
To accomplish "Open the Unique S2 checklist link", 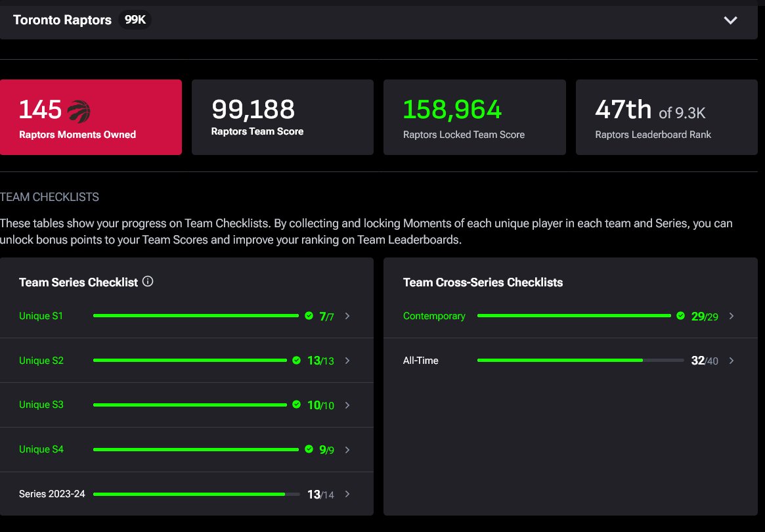I will [x=41, y=361].
